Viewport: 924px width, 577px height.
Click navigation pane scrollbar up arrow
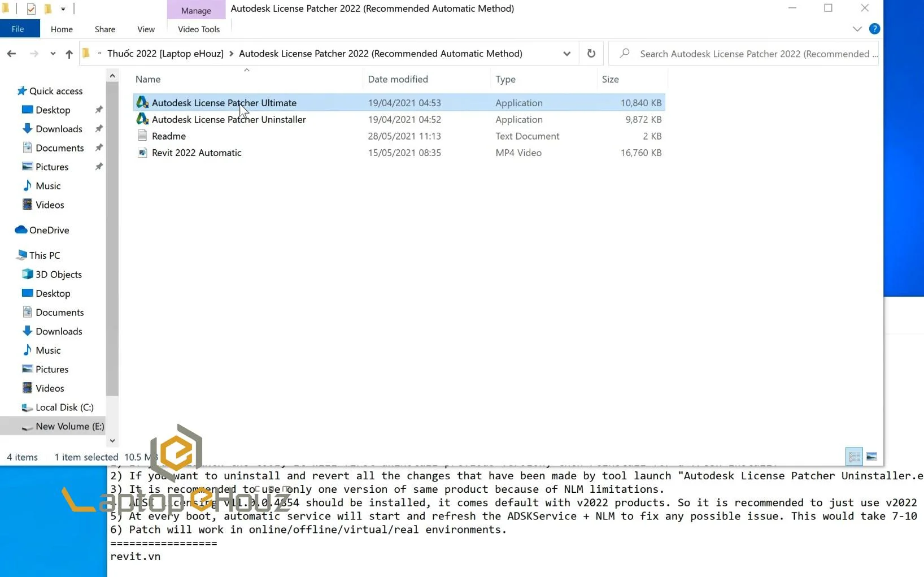coord(112,75)
